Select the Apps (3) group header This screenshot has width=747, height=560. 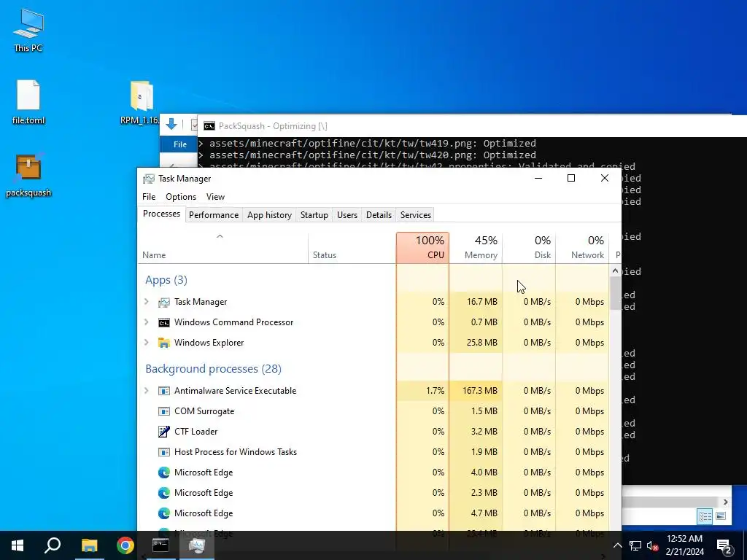166,280
